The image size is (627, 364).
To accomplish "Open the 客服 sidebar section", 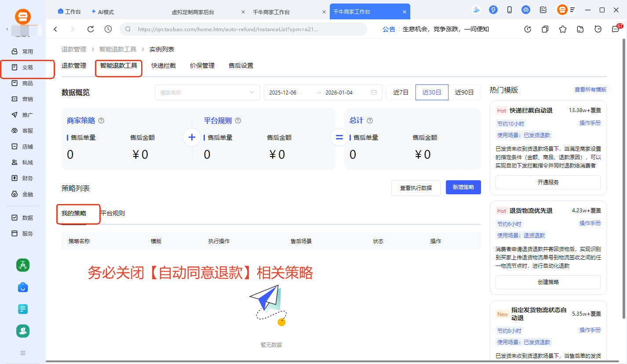I will pyautogui.click(x=22, y=131).
